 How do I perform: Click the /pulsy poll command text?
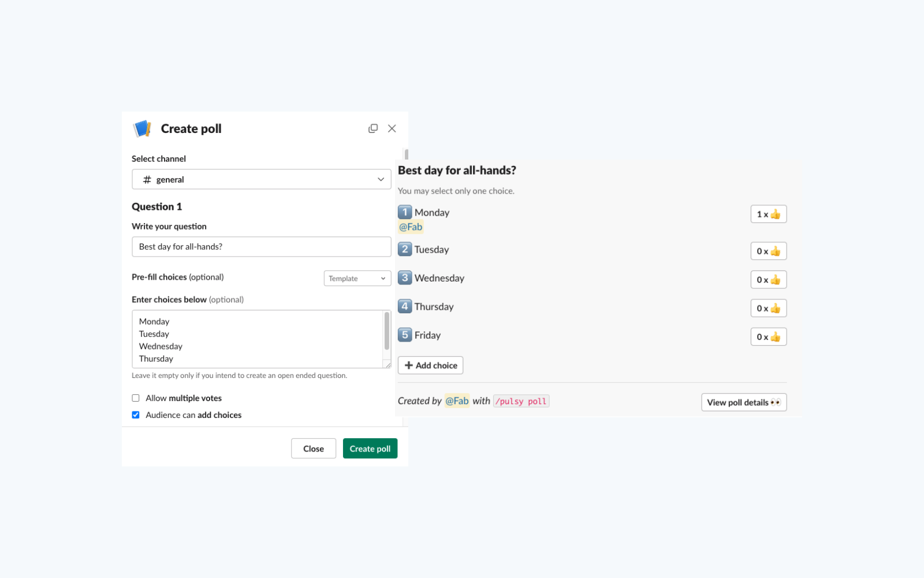point(520,401)
